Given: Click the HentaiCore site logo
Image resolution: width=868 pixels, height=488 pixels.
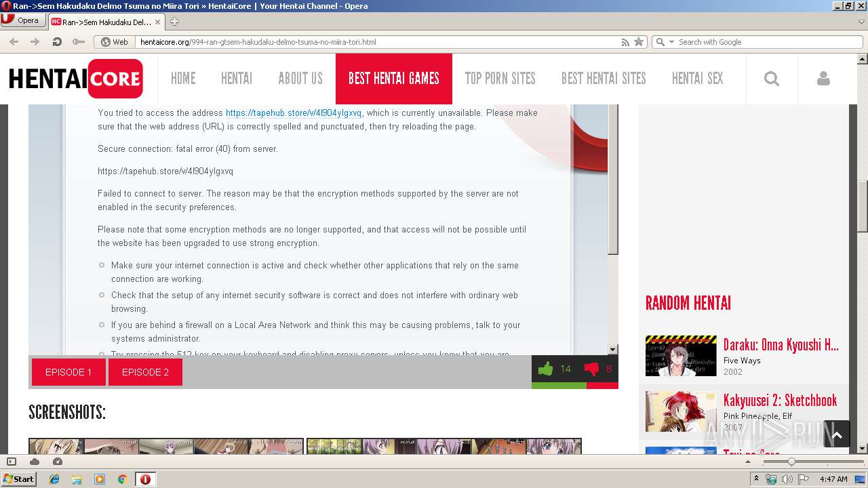Looking at the screenshot, I should (x=76, y=79).
